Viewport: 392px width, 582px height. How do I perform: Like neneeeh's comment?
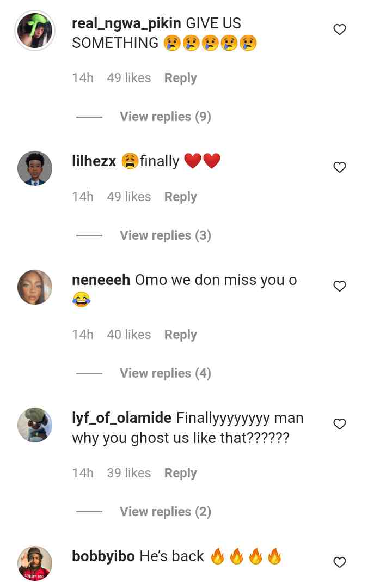point(340,286)
